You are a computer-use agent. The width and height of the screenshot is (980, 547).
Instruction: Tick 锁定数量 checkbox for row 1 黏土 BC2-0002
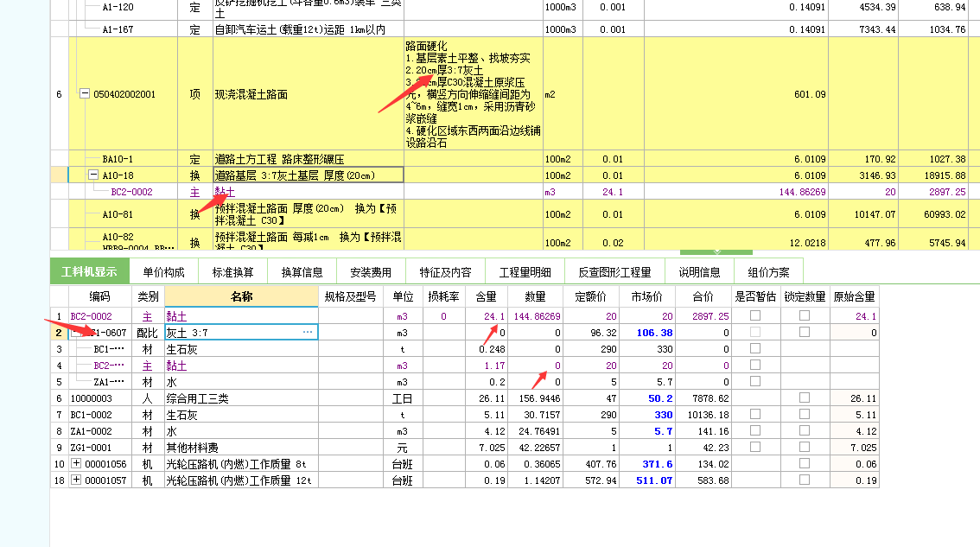point(805,315)
